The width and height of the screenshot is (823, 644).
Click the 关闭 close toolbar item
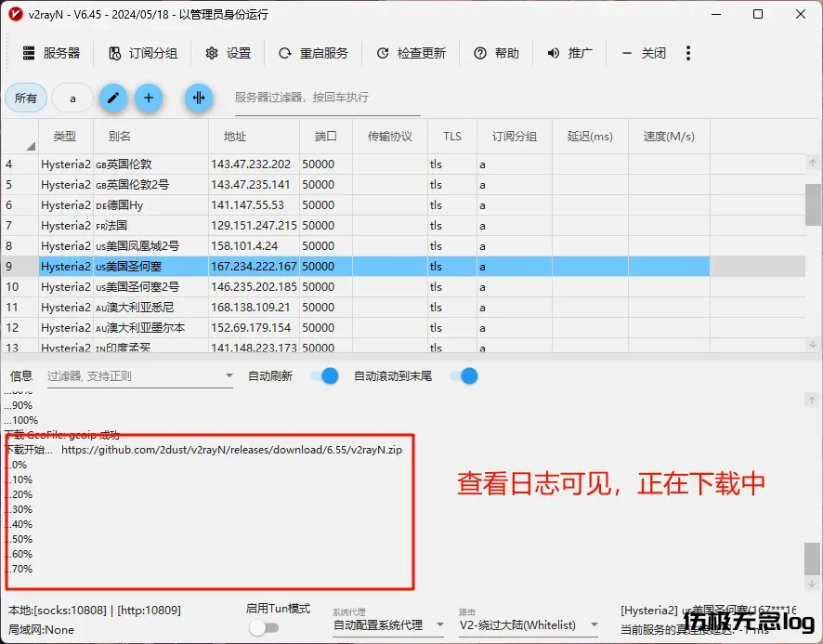point(643,53)
